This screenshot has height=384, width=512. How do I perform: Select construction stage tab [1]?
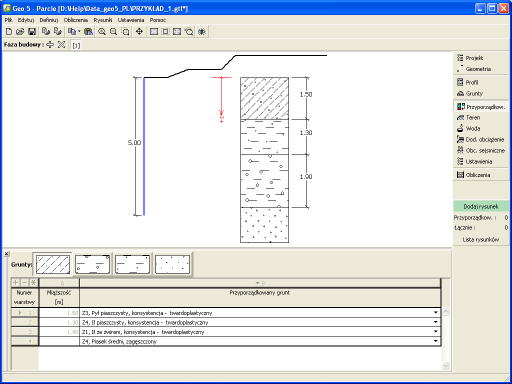coord(76,45)
